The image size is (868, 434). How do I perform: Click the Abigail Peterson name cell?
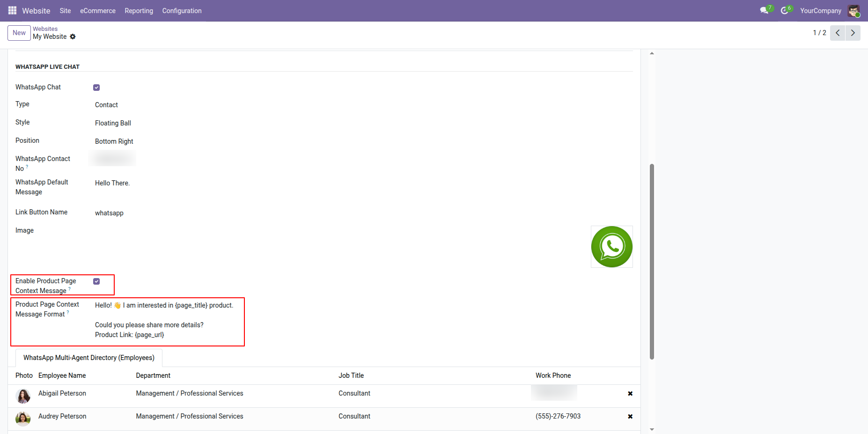pyautogui.click(x=62, y=393)
